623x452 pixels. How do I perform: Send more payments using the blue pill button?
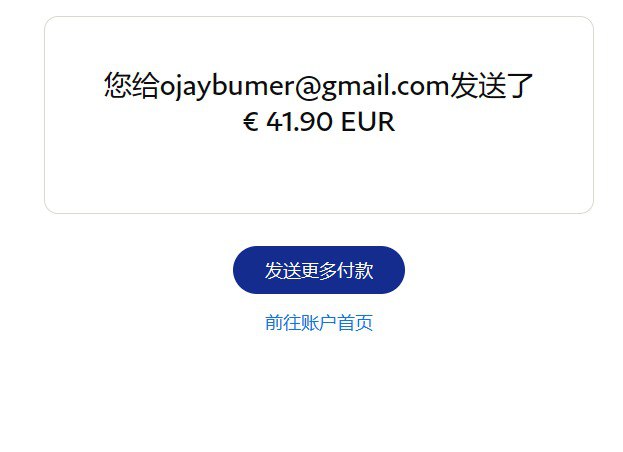coord(319,270)
